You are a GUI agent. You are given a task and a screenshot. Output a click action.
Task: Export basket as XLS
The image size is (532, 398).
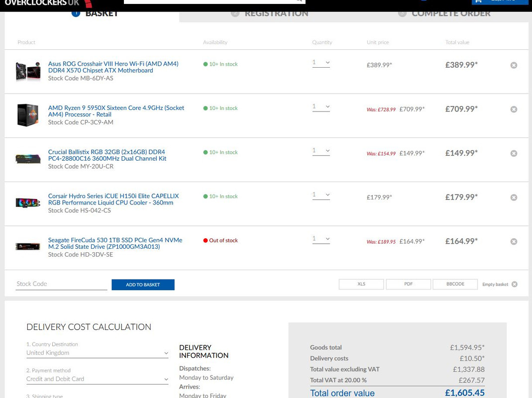[x=361, y=284]
